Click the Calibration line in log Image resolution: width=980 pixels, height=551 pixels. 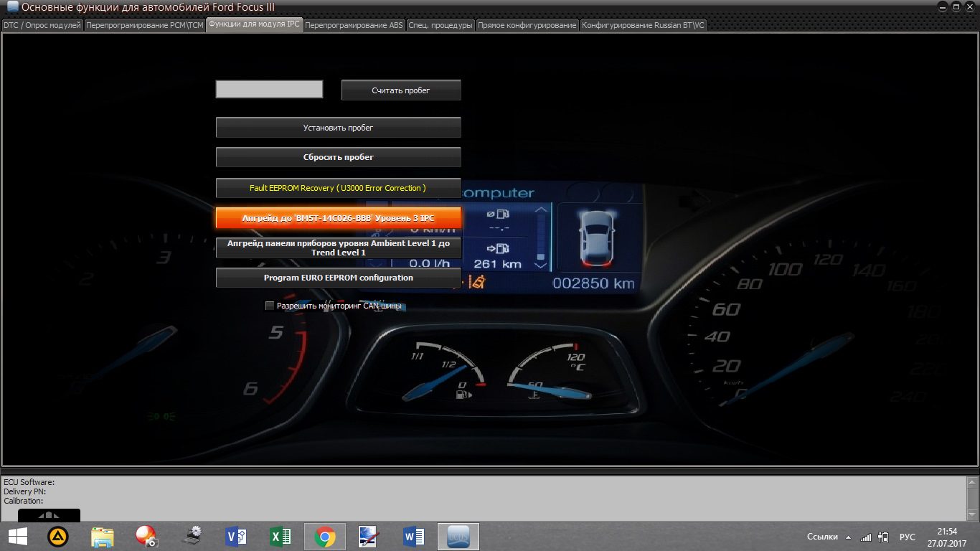coord(24,501)
